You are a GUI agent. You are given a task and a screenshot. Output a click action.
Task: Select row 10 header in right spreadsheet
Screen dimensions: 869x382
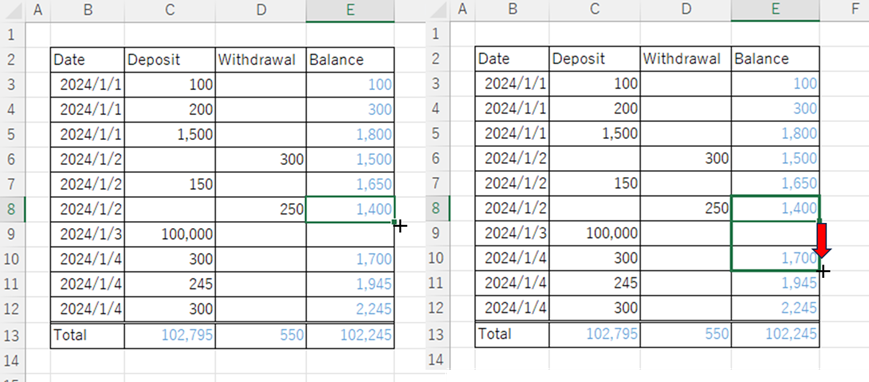tap(438, 259)
